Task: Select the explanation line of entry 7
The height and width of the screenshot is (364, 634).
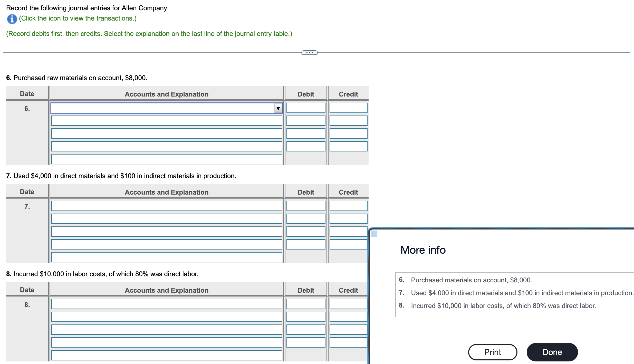Action: [167, 257]
